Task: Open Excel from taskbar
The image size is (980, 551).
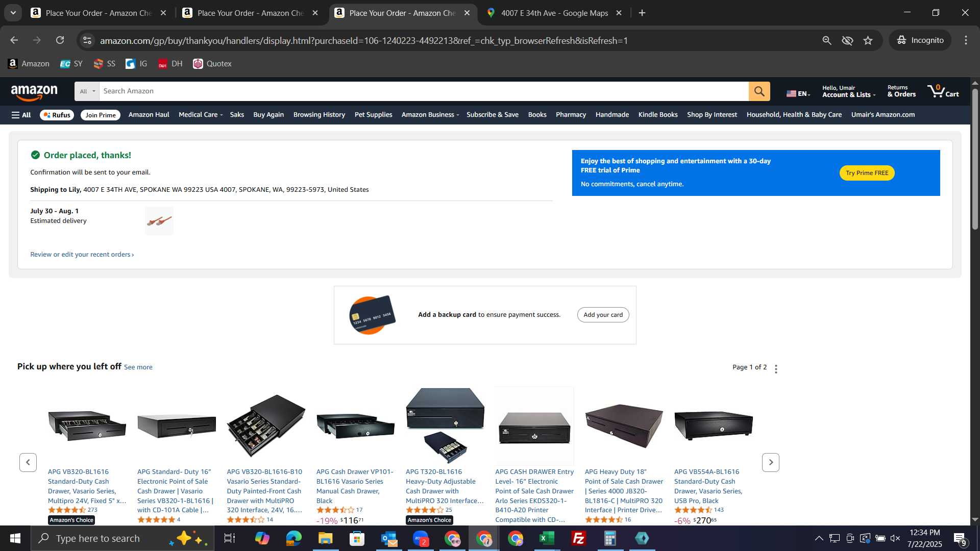Action: 547,538
